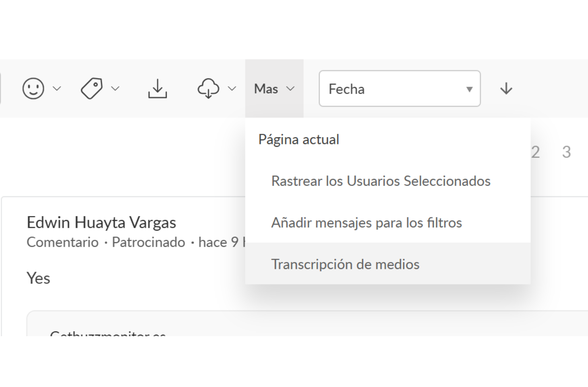
Task: Jump to page 3 of results
Action: pos(566,152)
